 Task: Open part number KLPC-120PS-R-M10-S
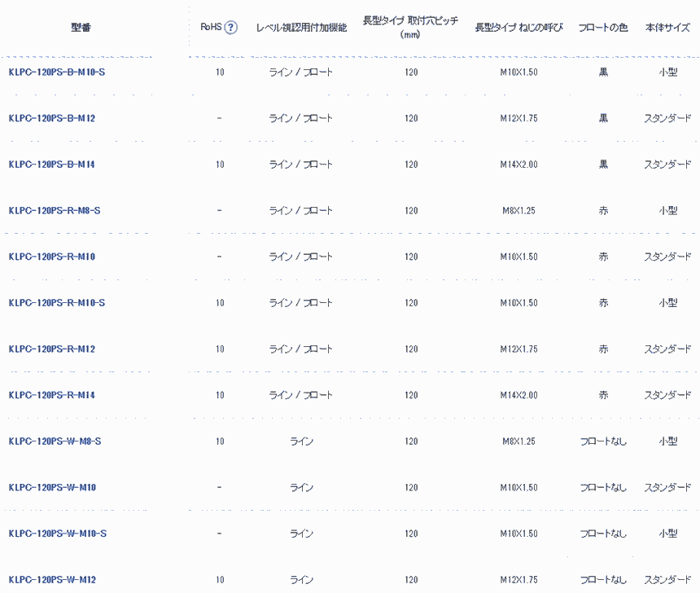click(x=57, y=303)
